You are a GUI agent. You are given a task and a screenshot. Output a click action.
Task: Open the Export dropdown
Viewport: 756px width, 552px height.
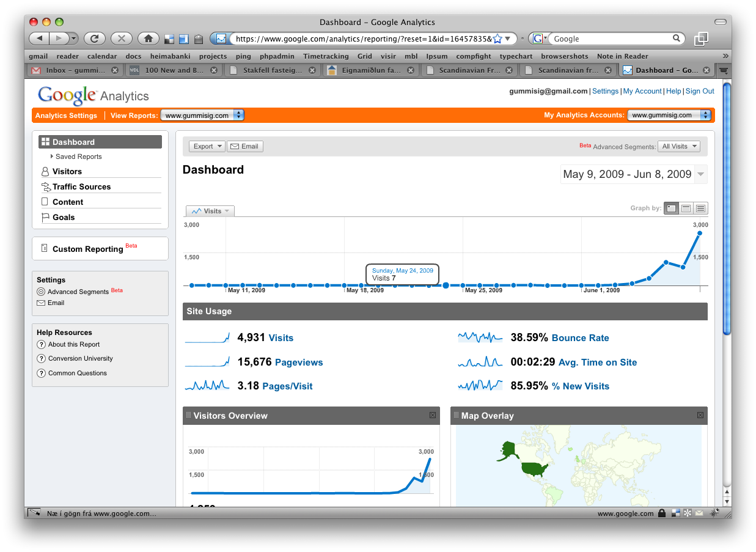tap(207, 146)
